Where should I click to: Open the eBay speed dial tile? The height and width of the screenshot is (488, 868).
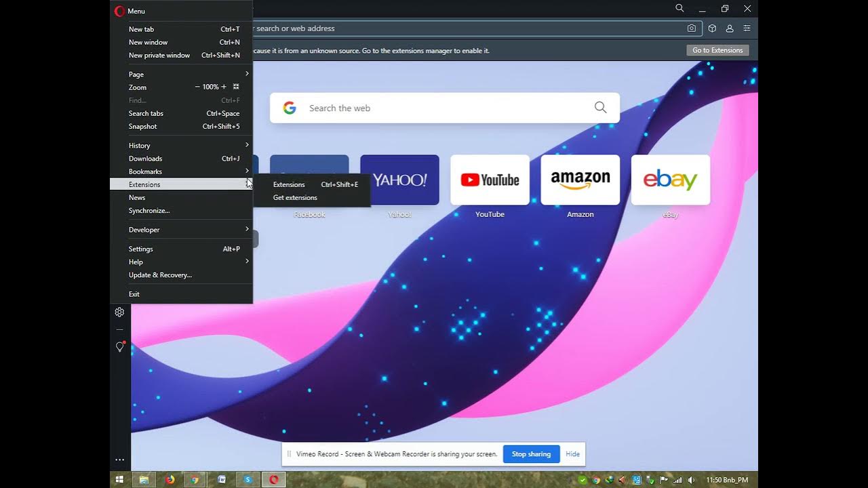(x=670, y=180)
